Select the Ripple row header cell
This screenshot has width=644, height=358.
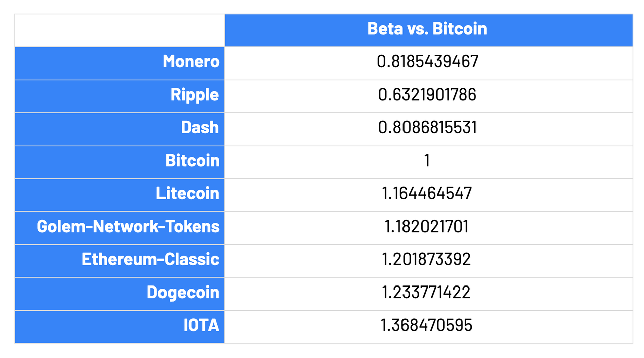pos(120,95)
